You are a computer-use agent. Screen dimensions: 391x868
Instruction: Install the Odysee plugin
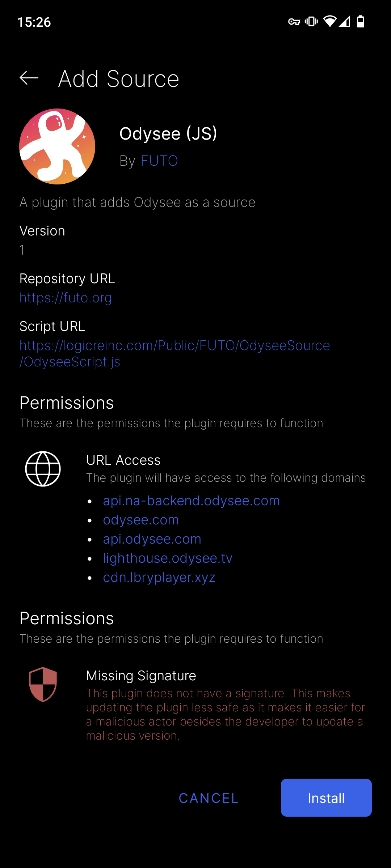(x=326, y=797)
